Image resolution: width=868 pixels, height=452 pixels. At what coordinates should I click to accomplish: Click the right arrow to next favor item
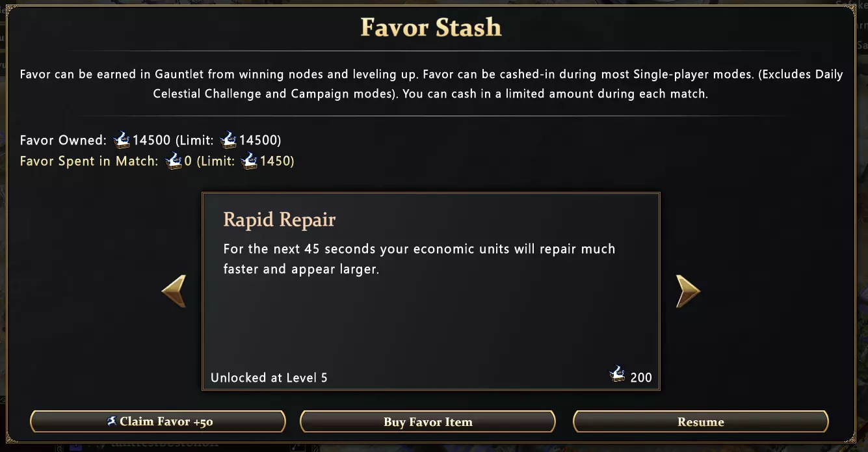point(688,291)
